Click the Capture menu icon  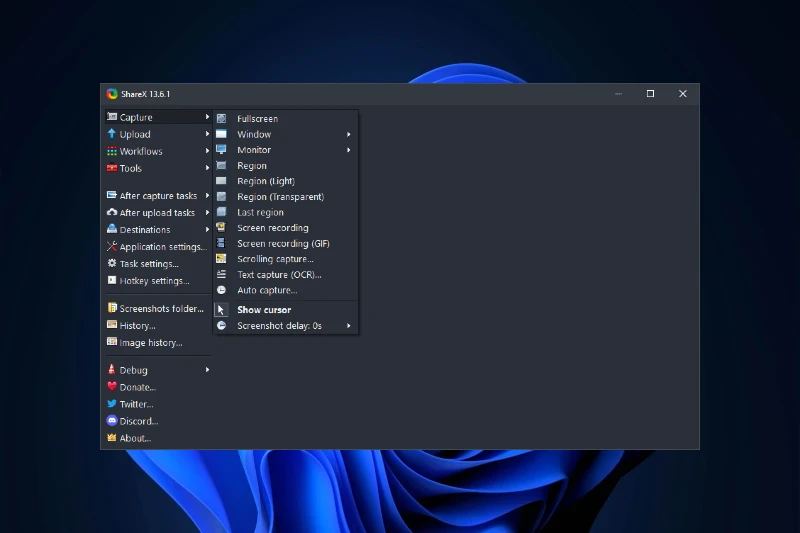point(112,117)
